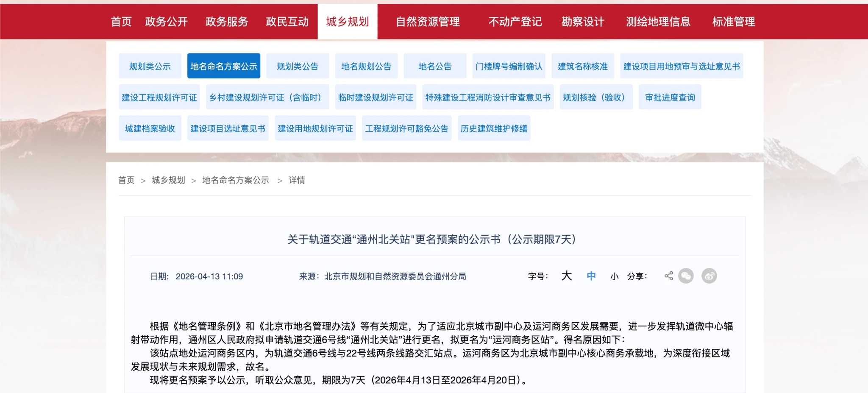Click the share icon next to 分享
This screenshot has width=868, height=393.
click(x=668, y=276)
